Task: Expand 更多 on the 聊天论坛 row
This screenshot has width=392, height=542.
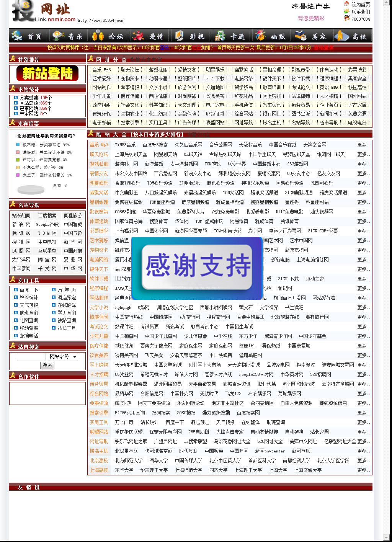Action: click(364, 154)
